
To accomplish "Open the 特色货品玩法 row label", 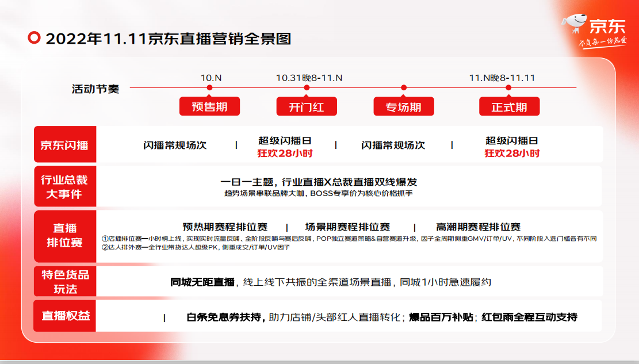I will click(64, 281).
